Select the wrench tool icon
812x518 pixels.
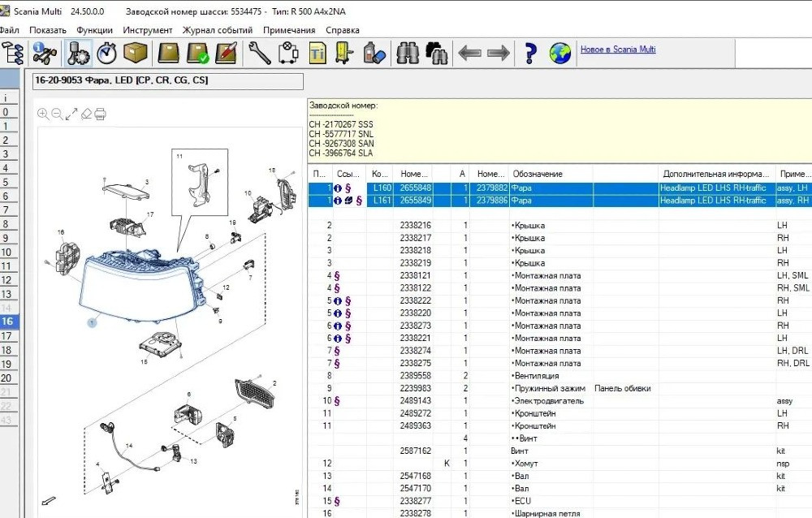point(259,53)
